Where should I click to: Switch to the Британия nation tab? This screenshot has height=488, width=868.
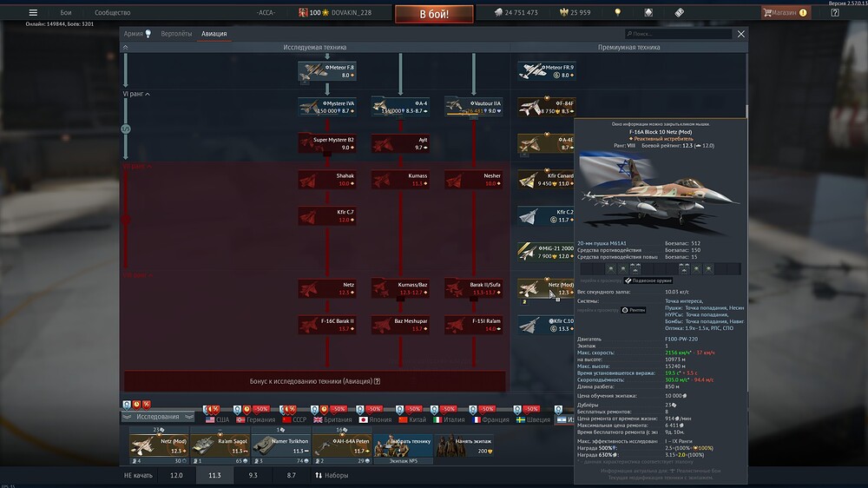tap(332, 419)
